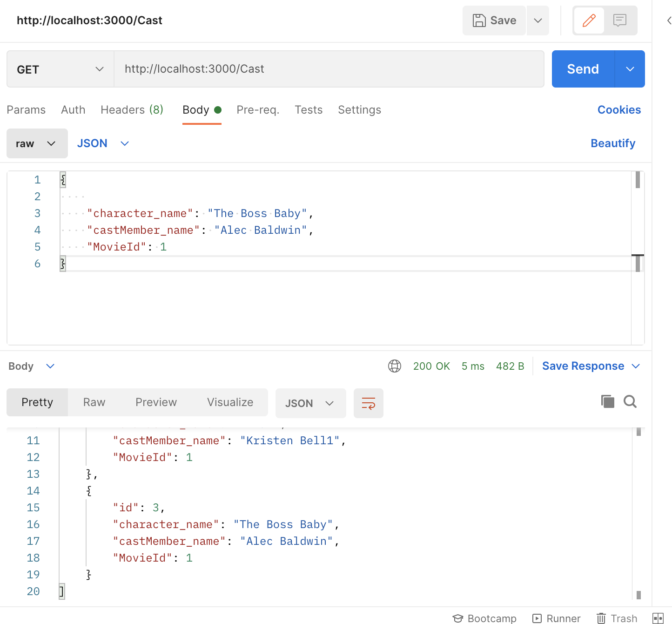The image size is (672, 624).
Task: Search the response body icon
Action: pos(630,401)
